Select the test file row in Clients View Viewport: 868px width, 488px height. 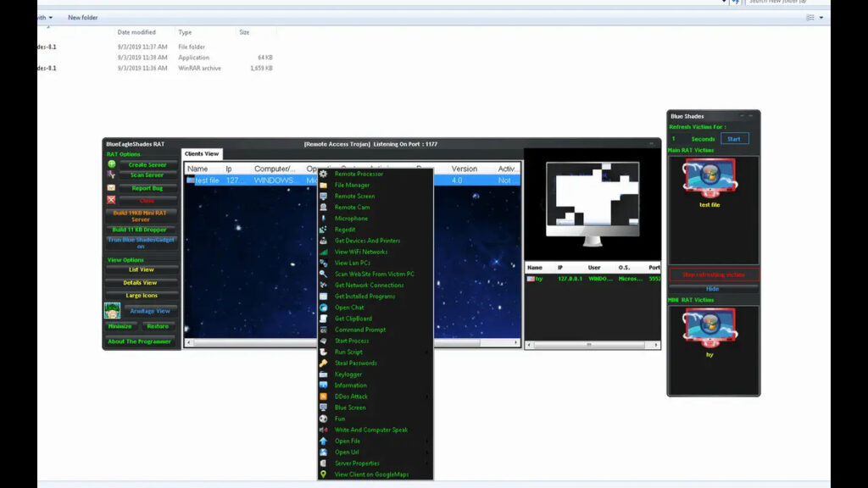[x=352, y=180]
